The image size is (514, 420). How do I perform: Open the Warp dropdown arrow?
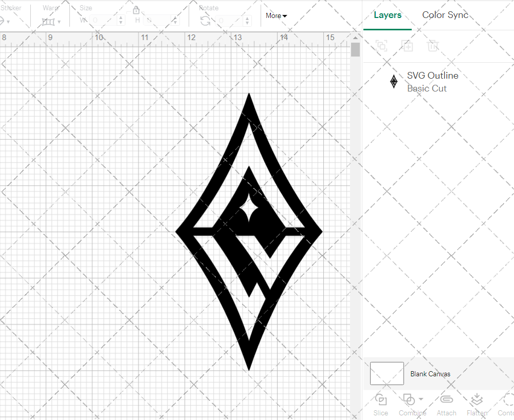[x=60, y=22]
